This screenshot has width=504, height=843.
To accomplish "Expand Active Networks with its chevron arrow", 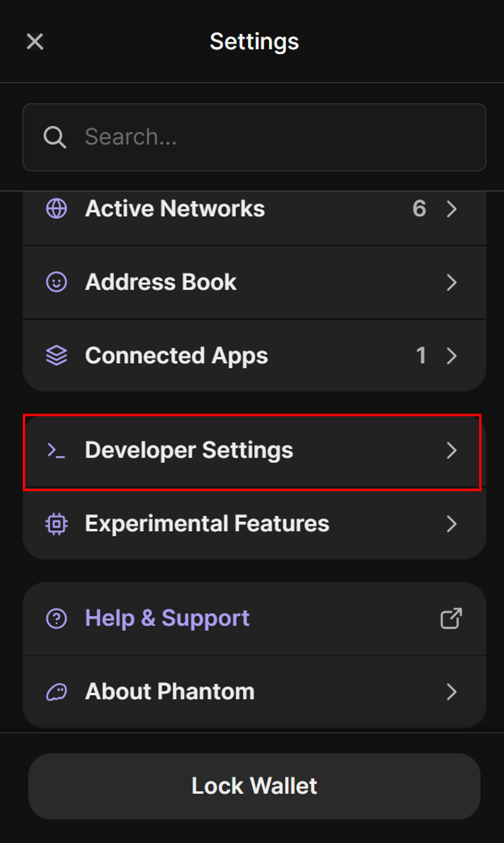I will (x=451, y=208).
